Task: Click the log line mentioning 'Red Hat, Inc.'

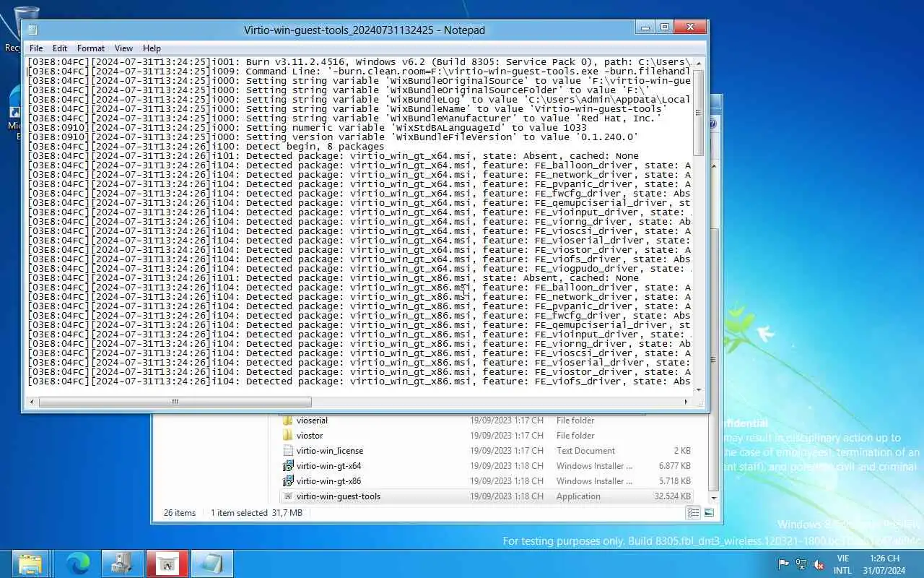Action: pyautogui.click(x=344, y=118)
